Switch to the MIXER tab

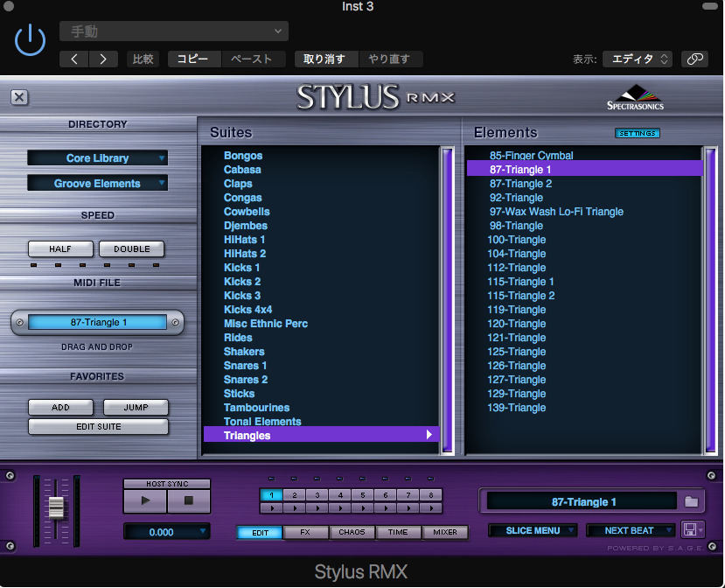pyautogui.click(x=445, y=531)
